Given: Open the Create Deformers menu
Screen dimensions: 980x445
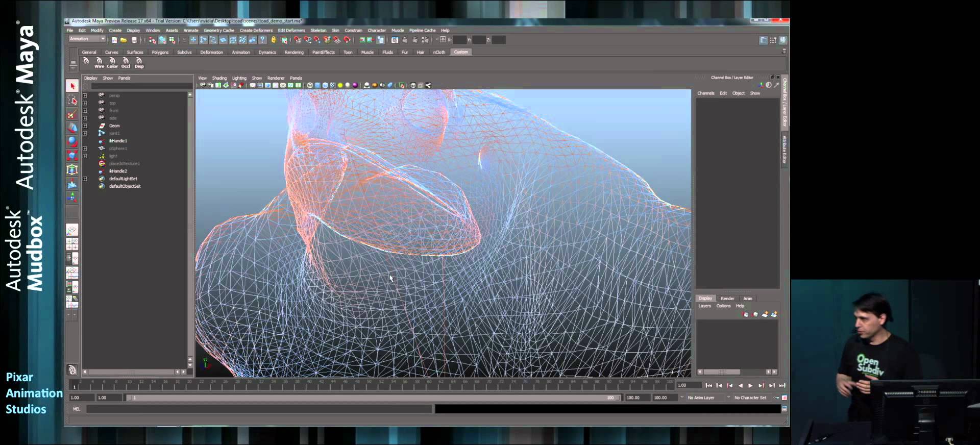Looking at the screenshot, I should [x=256, y=30].
